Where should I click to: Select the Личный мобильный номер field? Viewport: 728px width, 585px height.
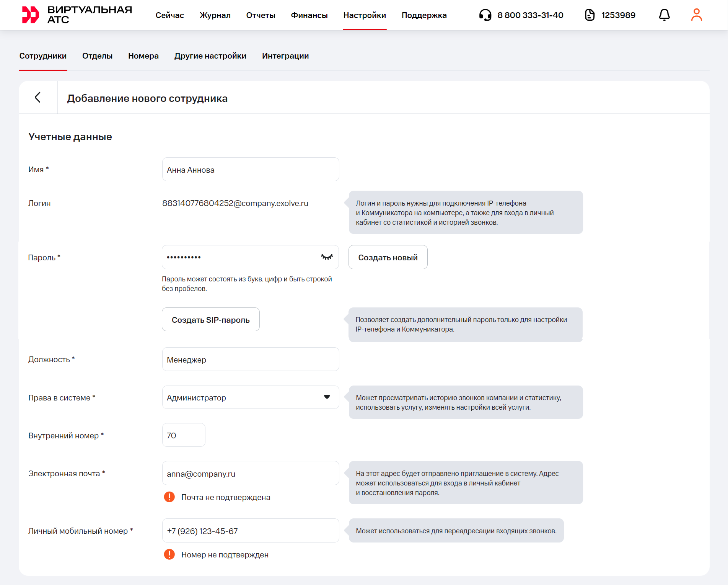250,531
